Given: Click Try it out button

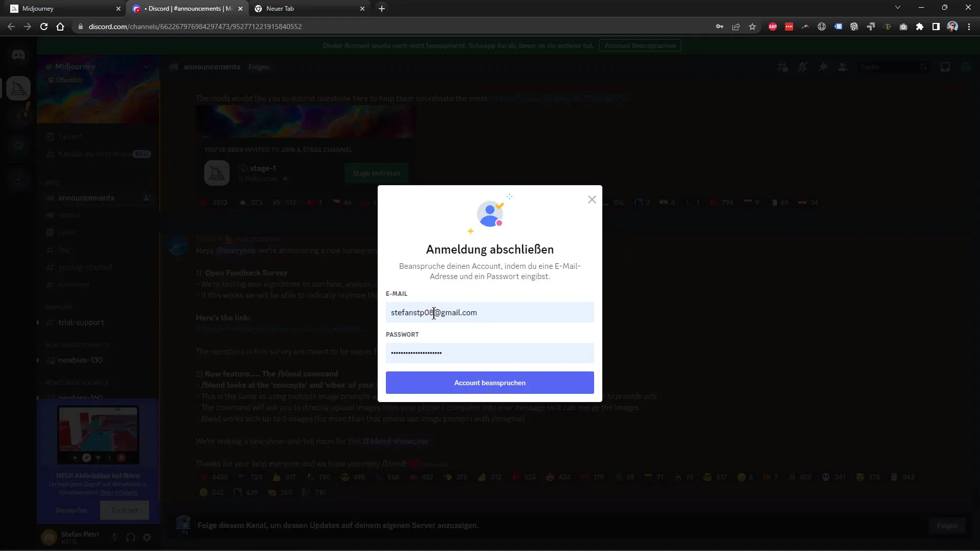Looking at the screenshot, I should point(125,510).
